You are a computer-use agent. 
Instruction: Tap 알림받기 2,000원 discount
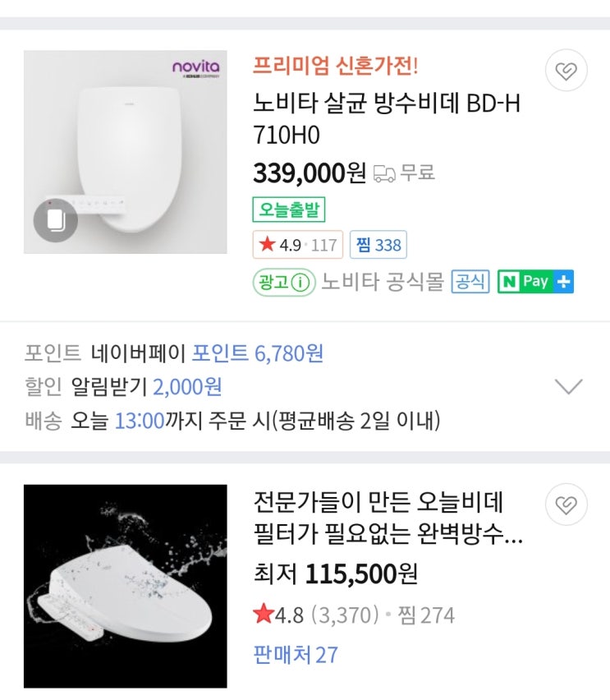coord(146,386)
